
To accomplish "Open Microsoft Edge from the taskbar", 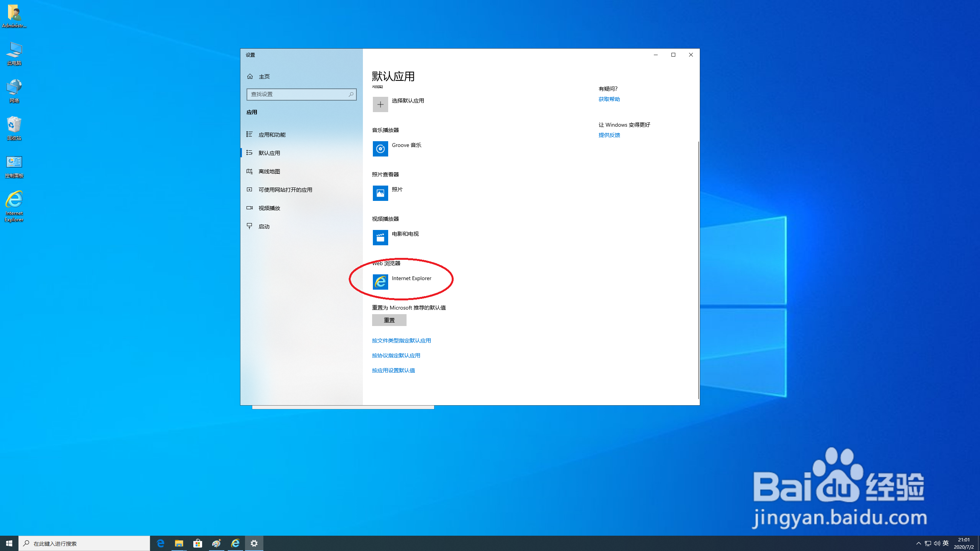I will tap(160, 543).
